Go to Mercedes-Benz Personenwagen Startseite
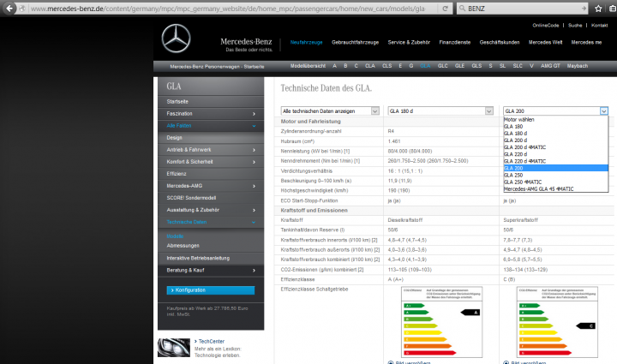 217,67
